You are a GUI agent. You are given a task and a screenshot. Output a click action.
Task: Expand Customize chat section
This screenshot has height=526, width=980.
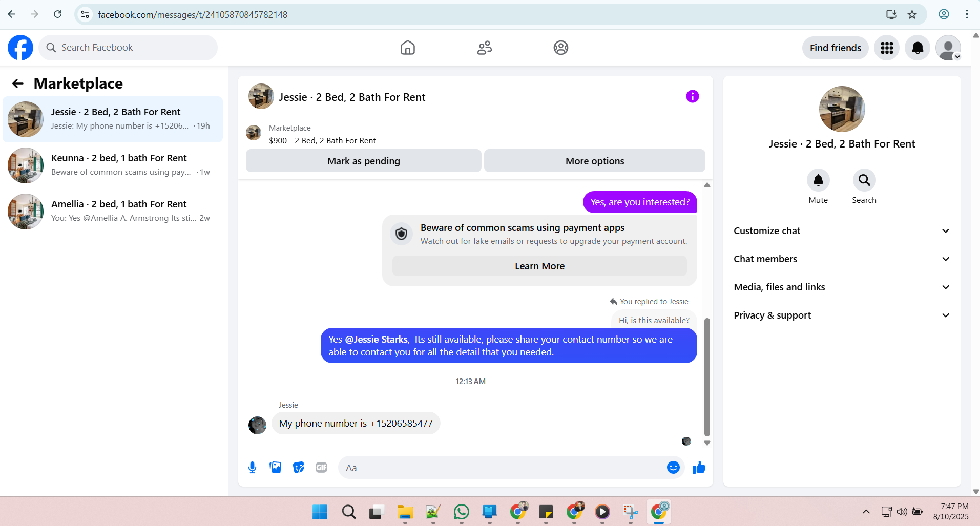(842, 231)
